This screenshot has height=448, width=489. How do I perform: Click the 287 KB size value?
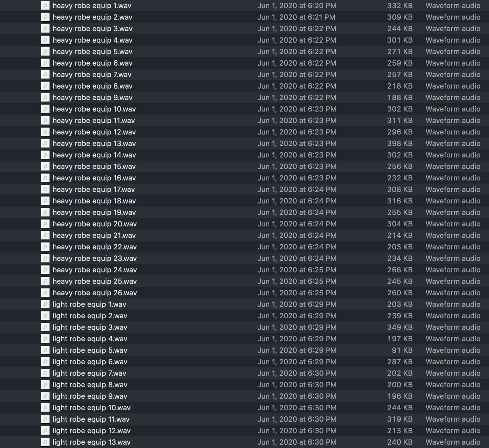click(x=400, y=362)
